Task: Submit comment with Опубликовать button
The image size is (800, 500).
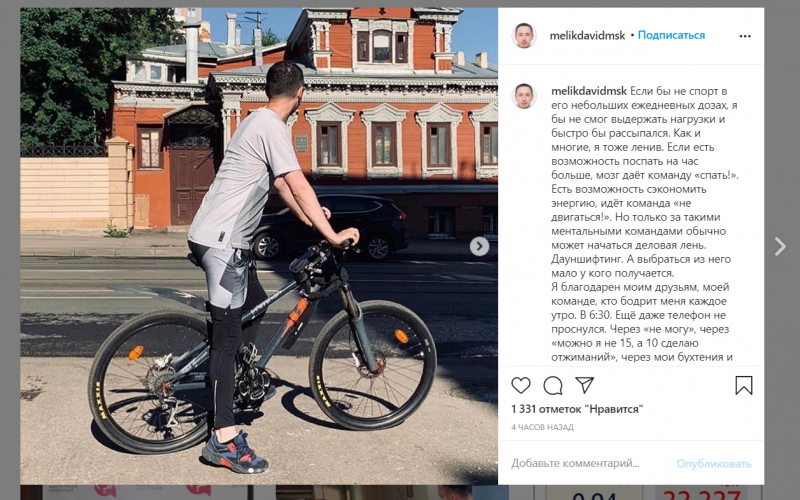Action: (x=714, y=463)
